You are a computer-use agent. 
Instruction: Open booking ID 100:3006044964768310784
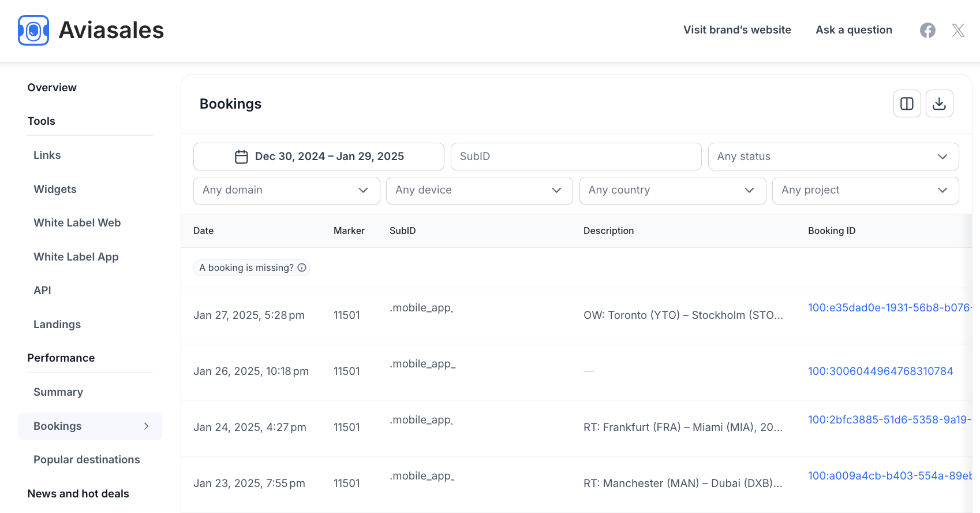point(880,371)
